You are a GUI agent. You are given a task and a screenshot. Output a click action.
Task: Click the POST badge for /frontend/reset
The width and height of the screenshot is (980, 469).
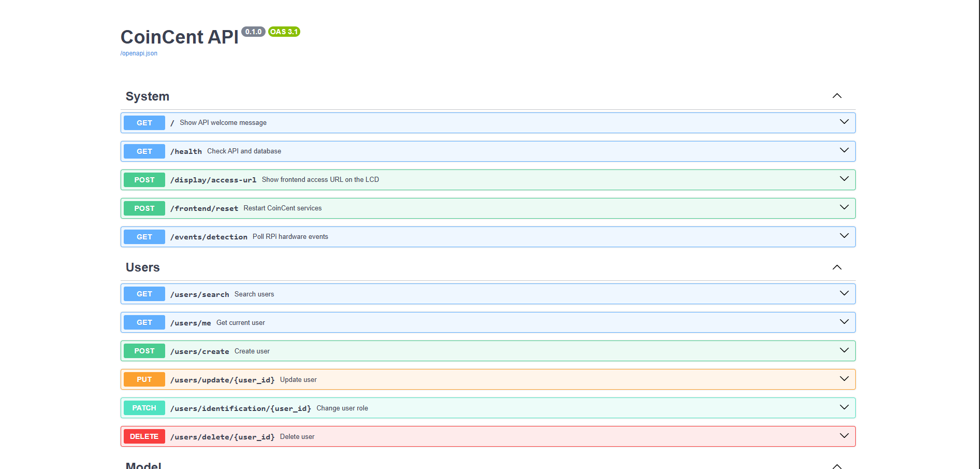[144, 208]
